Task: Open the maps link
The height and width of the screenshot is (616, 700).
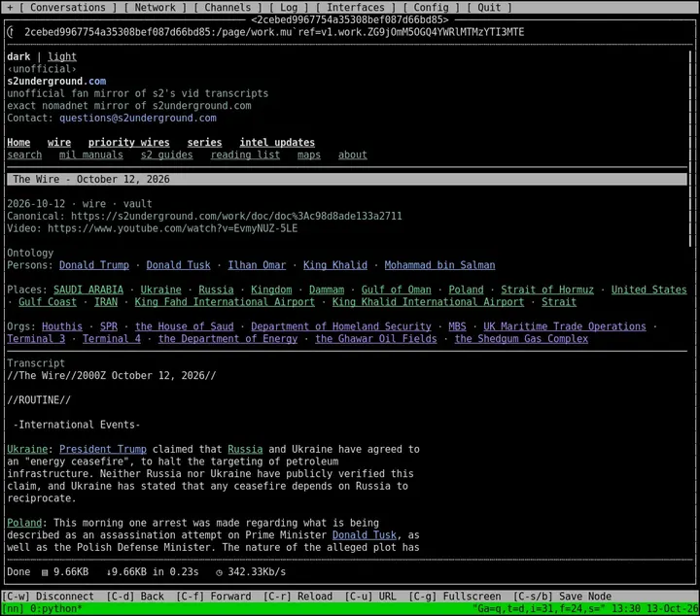Action: coord(309,154)
